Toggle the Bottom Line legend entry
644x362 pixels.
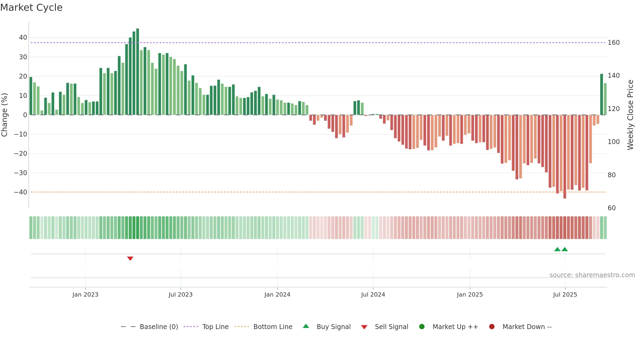[264, 327]
